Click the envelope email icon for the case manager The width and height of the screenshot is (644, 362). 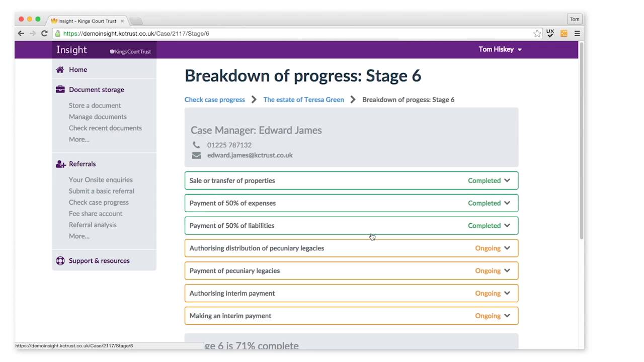click(196, 155)
